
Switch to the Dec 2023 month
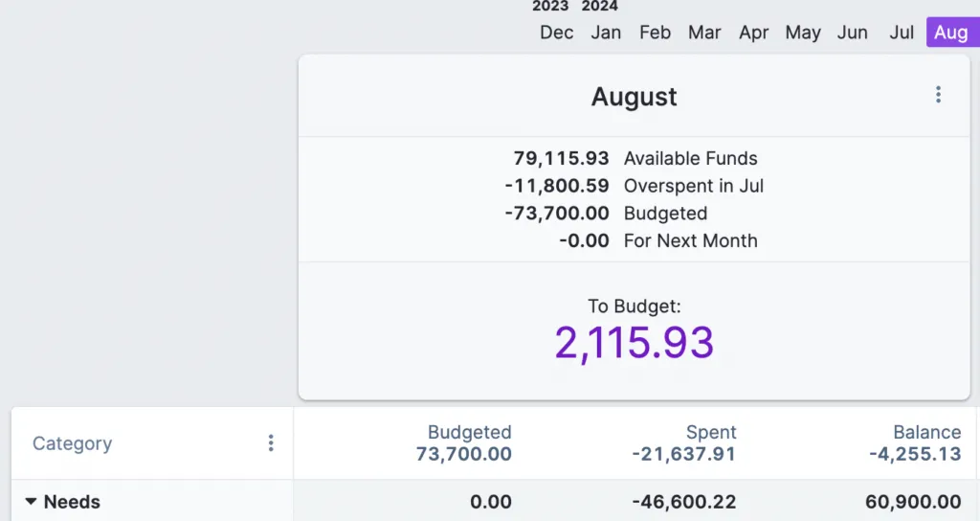556,33
